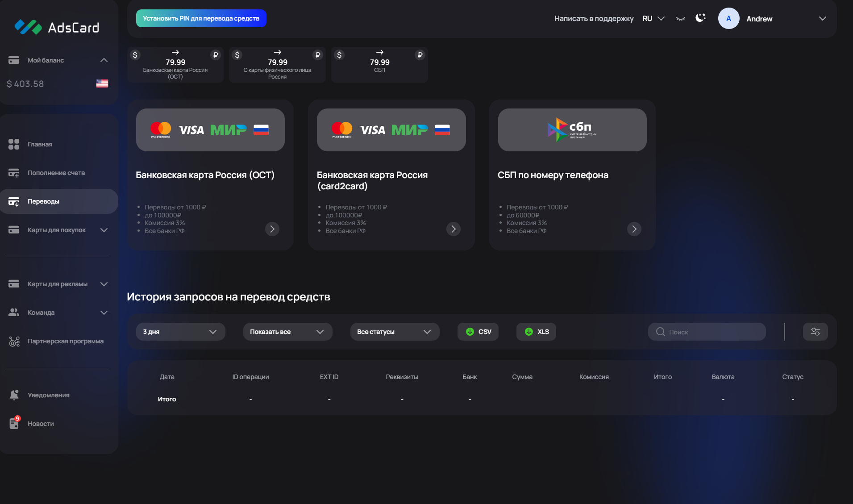Click Банковская карта Россия (ОСТ) title
The height and width of the screenshot is (504, 853).
(x=205, y=175)
